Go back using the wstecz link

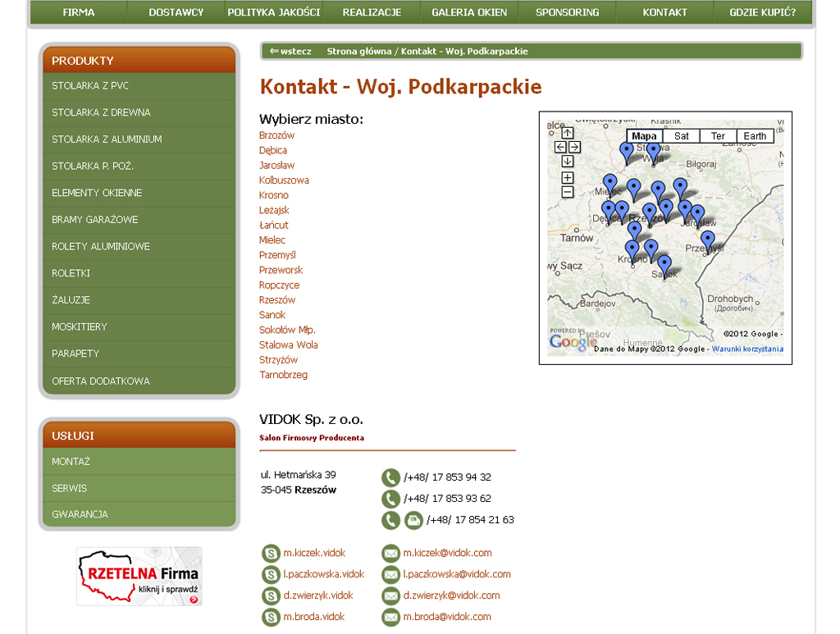click(290, 51)
